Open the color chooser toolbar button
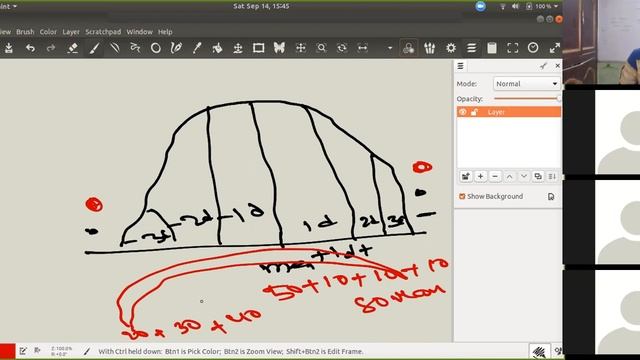This screenshot has width=640, height=360. click(x=408, y=48)
